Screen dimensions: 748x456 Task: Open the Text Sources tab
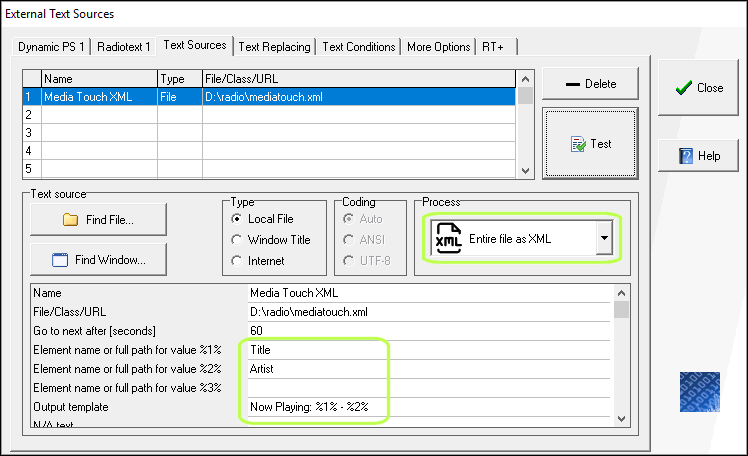click(195, 45)
